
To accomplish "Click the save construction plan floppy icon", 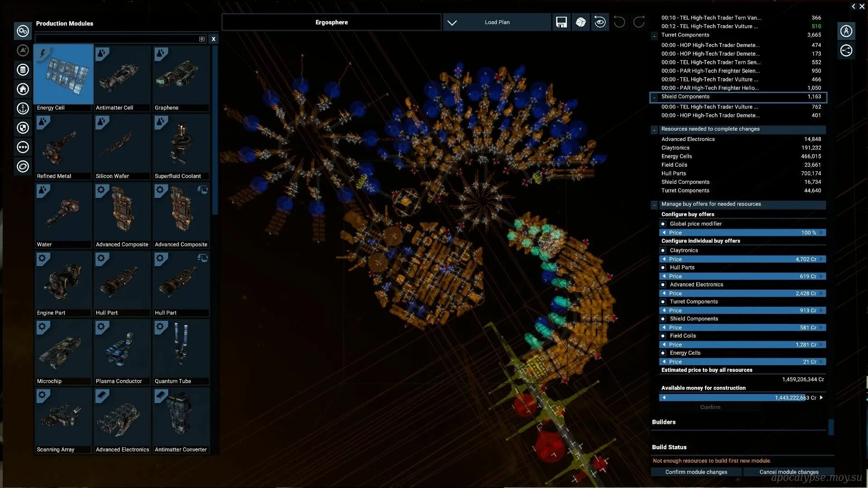I will 561,22.
